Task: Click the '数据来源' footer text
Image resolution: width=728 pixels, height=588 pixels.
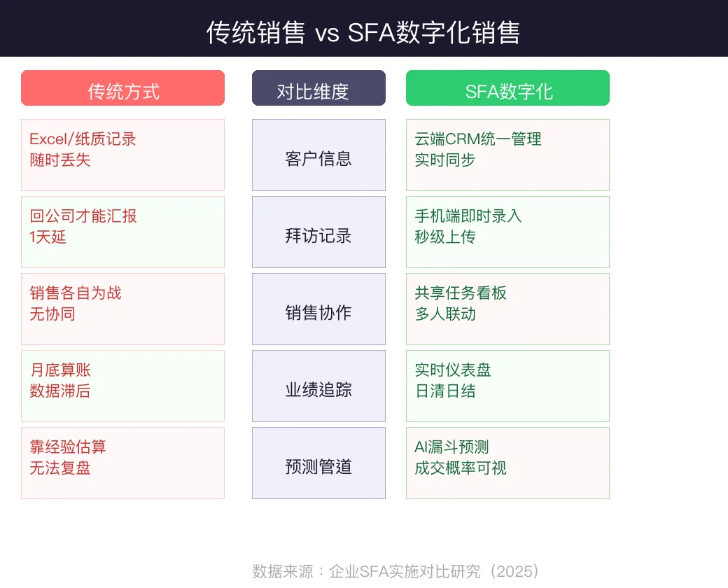Action: (396, 571)
